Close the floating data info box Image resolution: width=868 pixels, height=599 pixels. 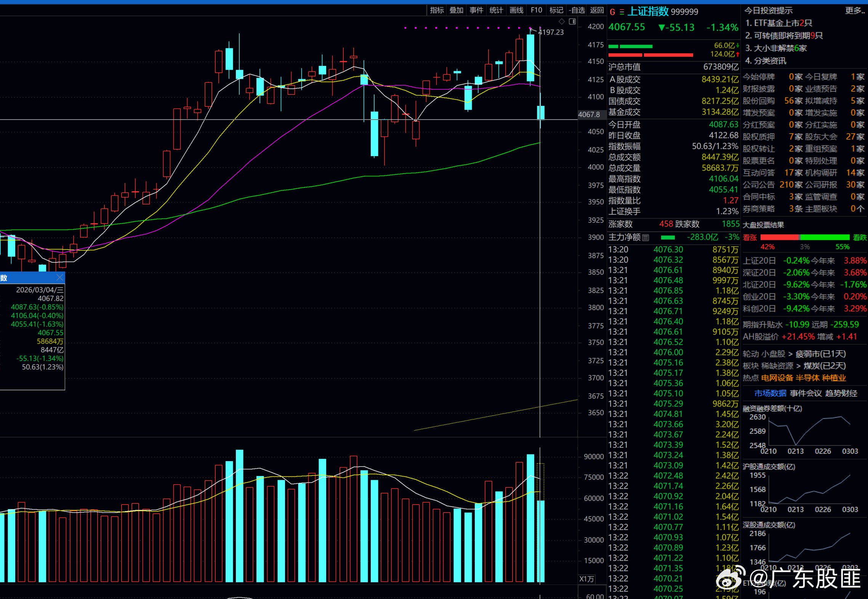[x=60, y=277]
